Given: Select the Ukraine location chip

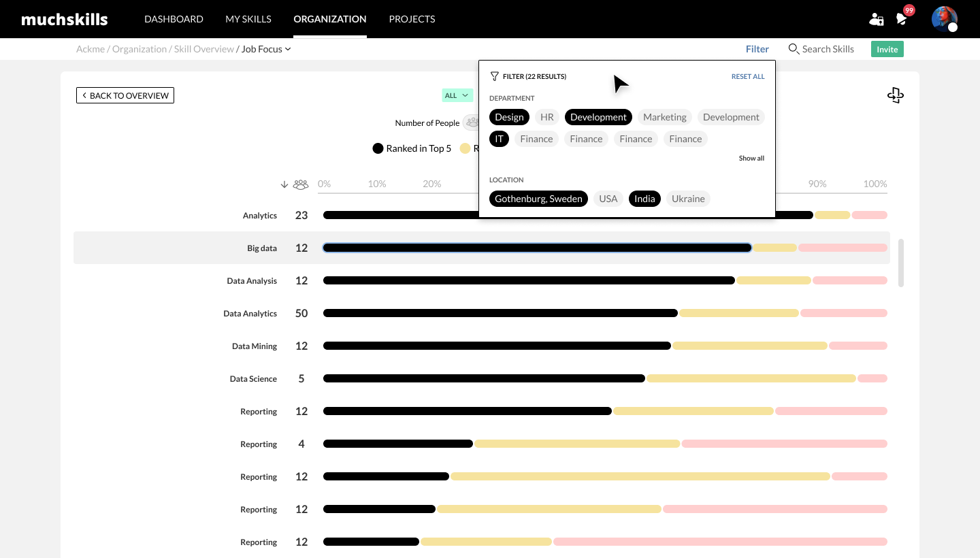Looking at the screenshot, I should click(x=688, y=199).
